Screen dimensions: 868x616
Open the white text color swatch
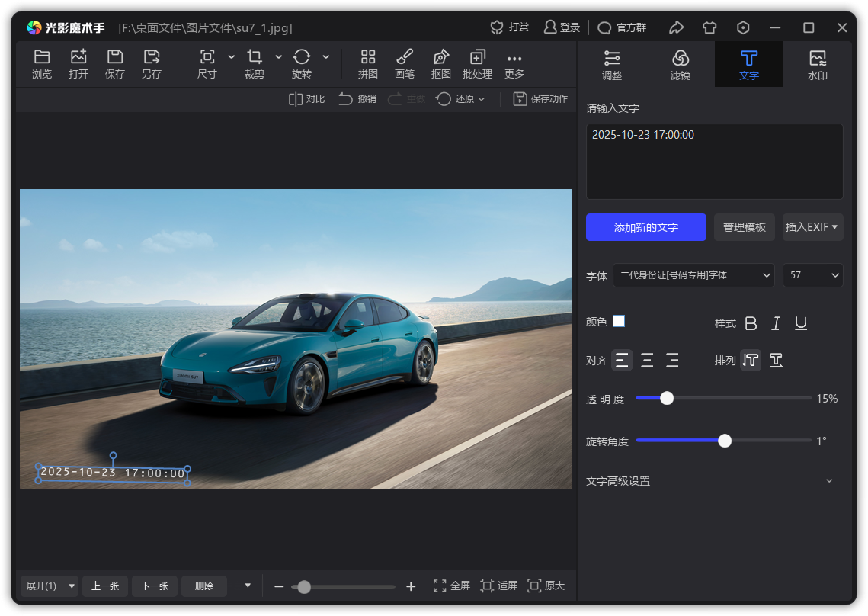(x=619, y=321)
